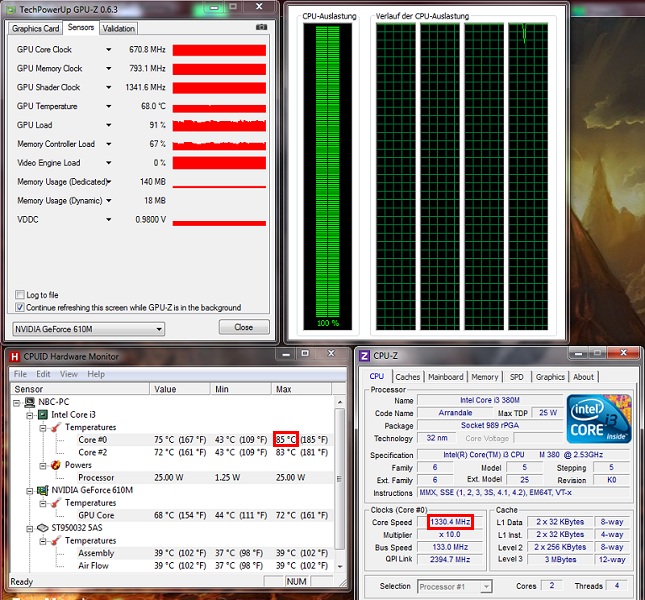This screenshot has width=645, height=600.
Task: Click the thermometer icon under ST950032 5AS
Action: click(56, 540)
